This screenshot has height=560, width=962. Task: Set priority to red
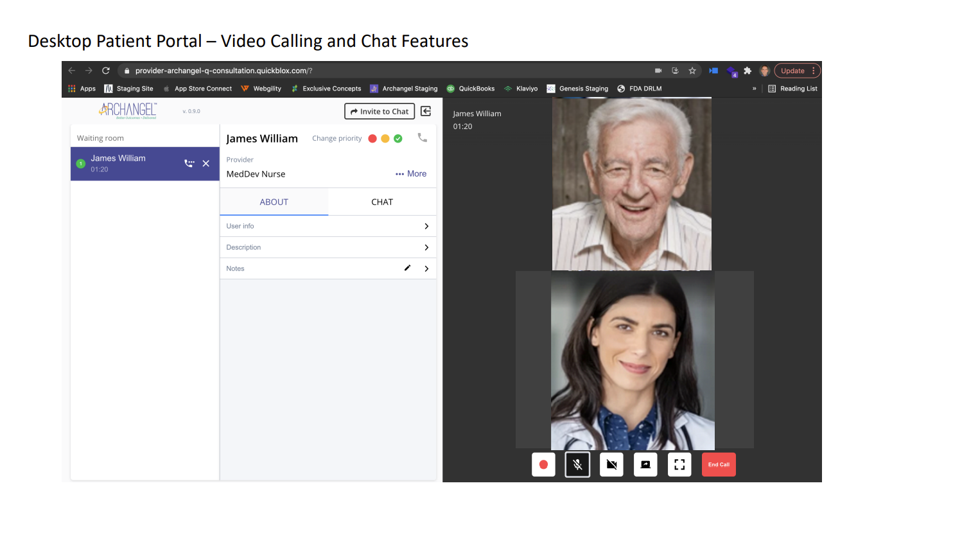(372, 139)
